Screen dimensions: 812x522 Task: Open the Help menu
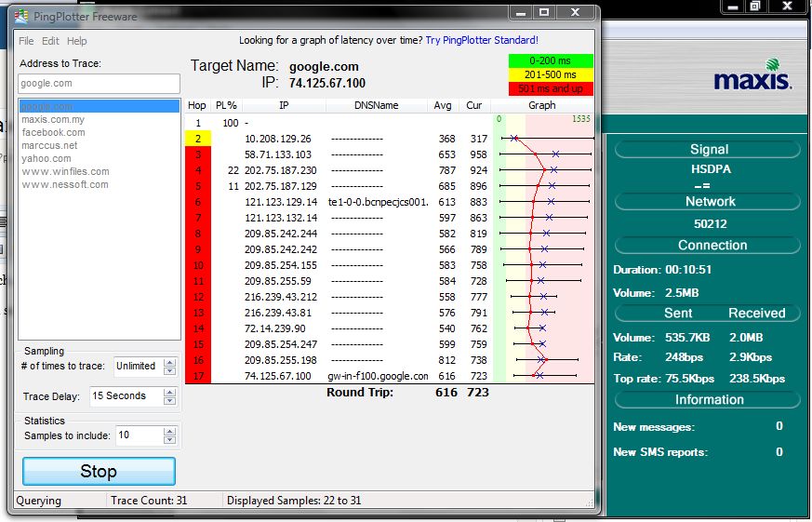click(76, 41)
